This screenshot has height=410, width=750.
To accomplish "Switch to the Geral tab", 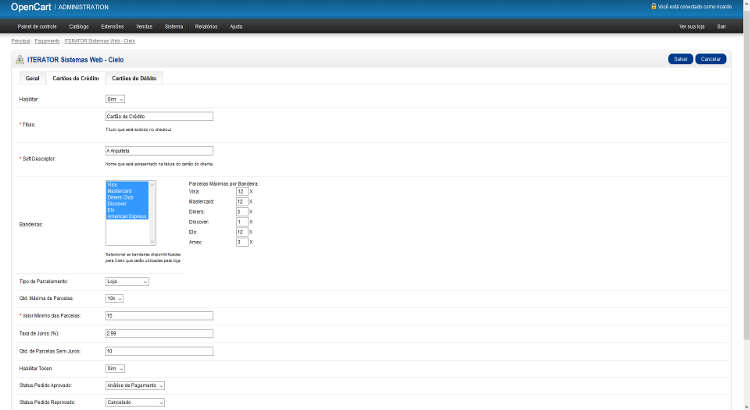I will 33,78.
